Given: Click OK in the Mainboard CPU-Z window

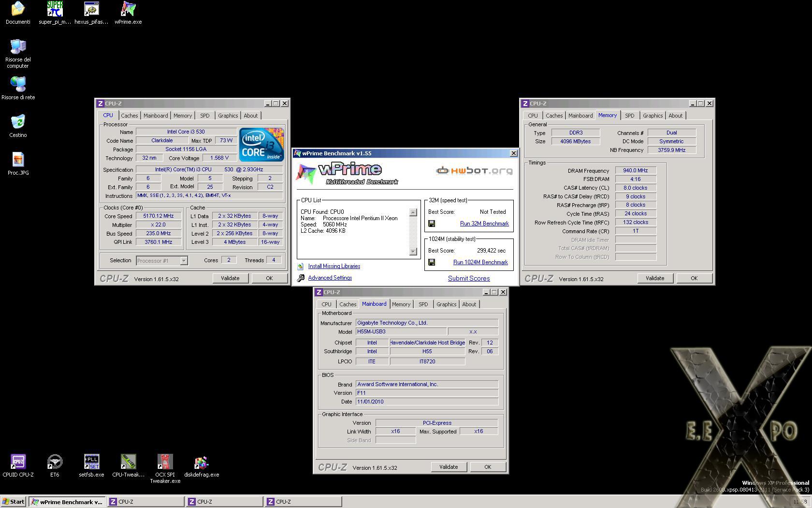Looking at the screenshot, I should point(488,467).
